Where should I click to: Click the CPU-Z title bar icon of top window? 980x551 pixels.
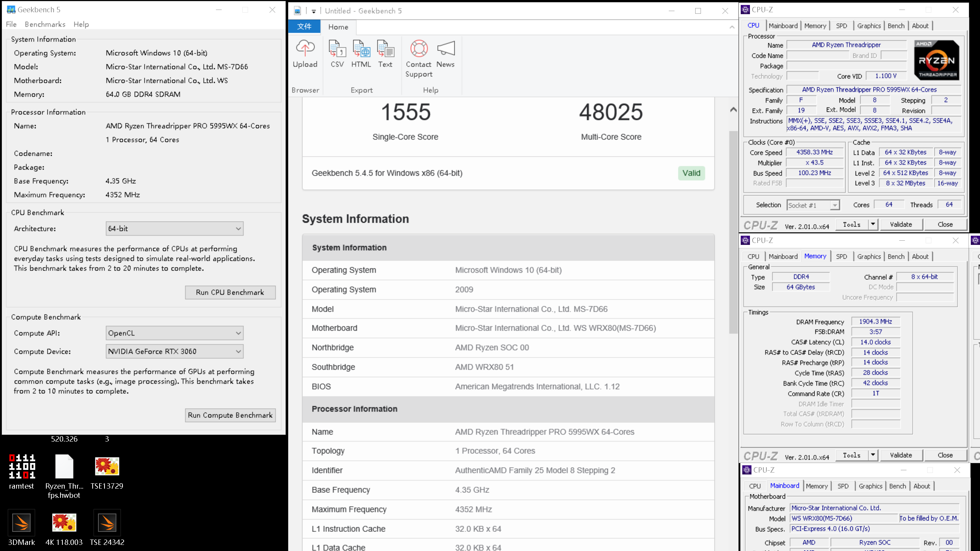click(x=745, y=10)
